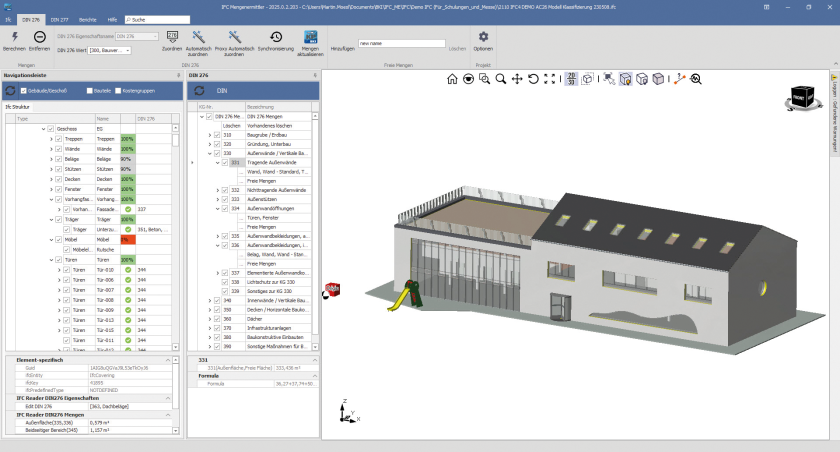
Task: Collapse the Element-spezifisch section
Action: 168,360
